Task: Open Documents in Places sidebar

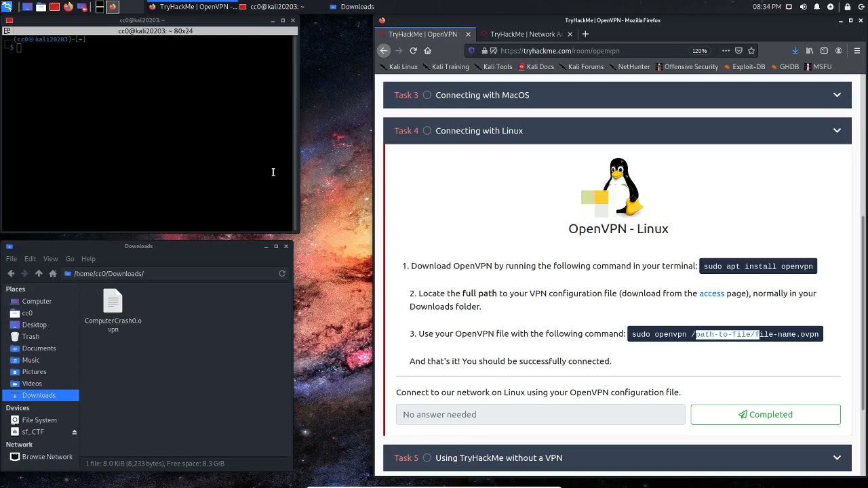Action: coord(39,348)
